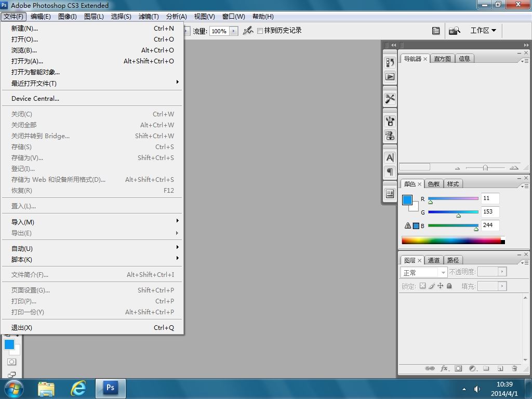This screenshot has height=399, width=532.
Task: Open the 工作区 workspace dropdown
Action: 484,31
